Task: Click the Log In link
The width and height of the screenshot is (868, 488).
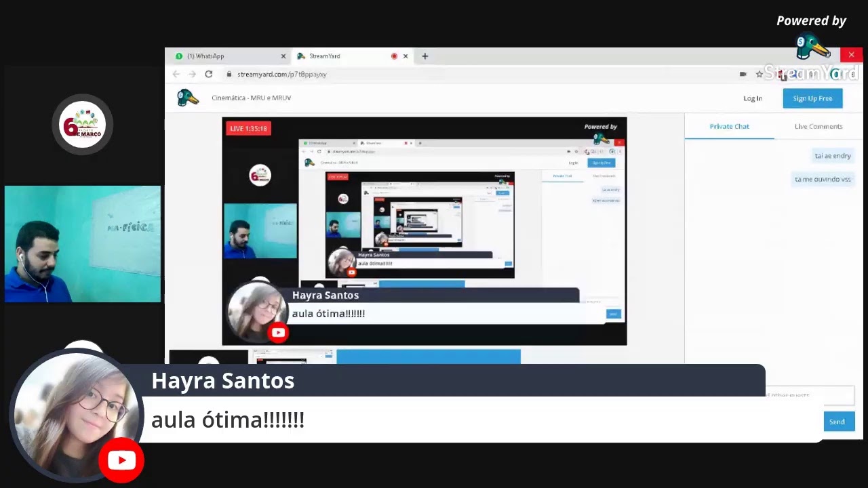Action: [753, 98]
